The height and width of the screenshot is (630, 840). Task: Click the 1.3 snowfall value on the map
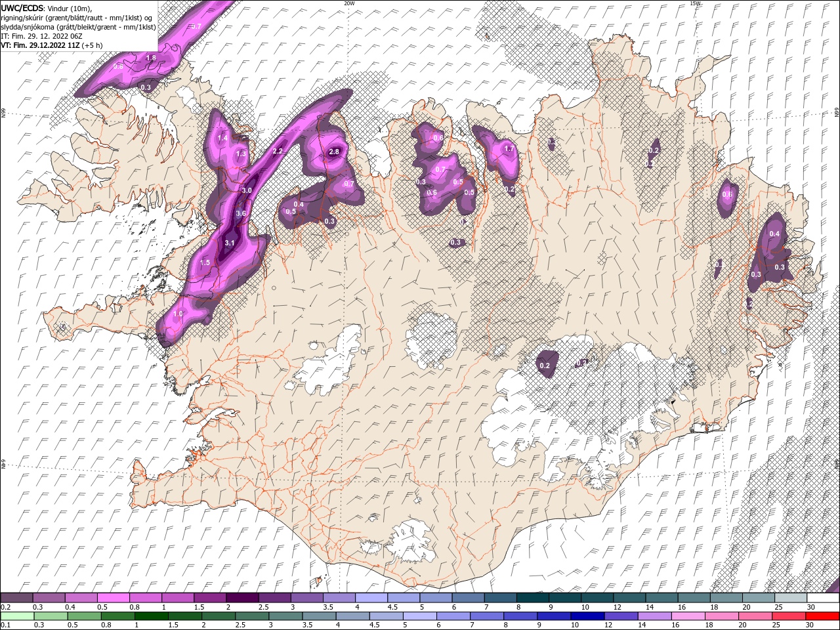coord(241,154)
